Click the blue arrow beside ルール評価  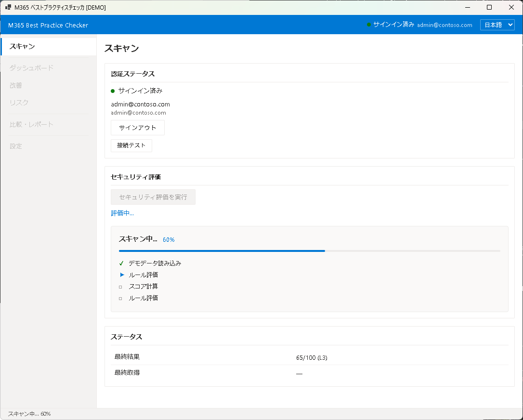pos(121,275)
